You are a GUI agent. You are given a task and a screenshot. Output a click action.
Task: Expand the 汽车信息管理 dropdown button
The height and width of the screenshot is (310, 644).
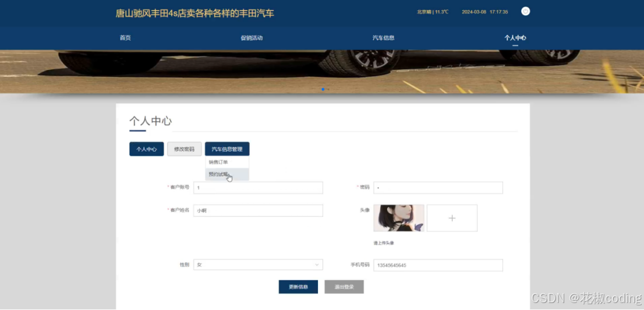coord(227,149)
